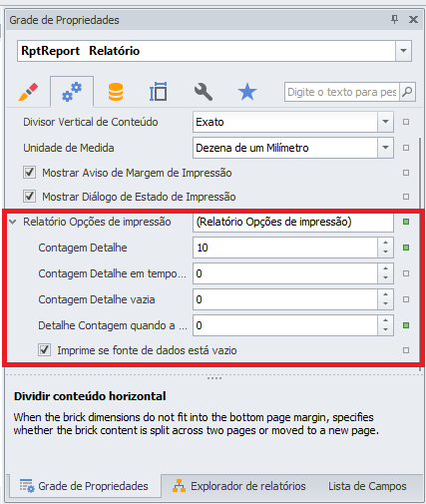Collapse Relatório Opções de impressão group
Viewport: 426px width, 504px height.
pos(13,222)
